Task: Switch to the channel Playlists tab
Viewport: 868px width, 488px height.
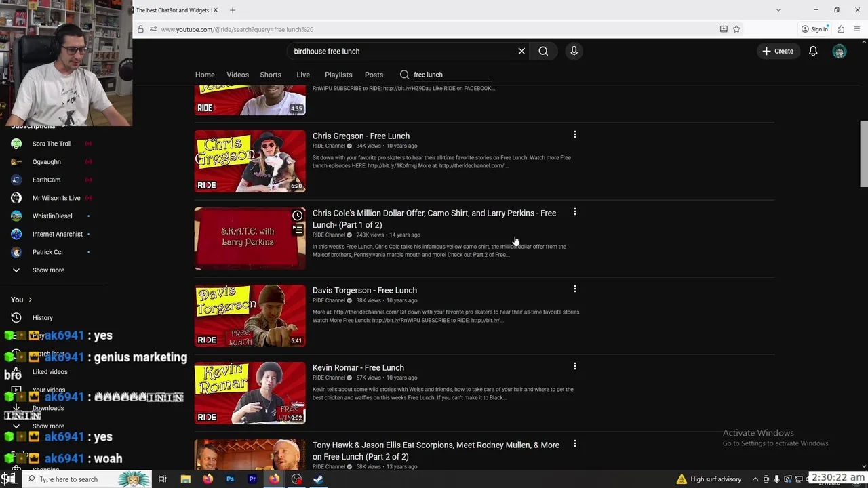Action: click(338, 75)
